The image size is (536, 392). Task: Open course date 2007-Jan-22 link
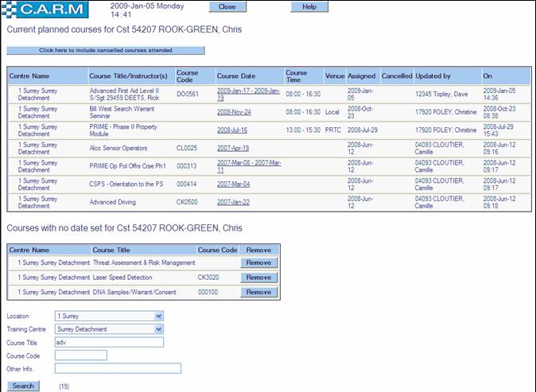(233, 200)
